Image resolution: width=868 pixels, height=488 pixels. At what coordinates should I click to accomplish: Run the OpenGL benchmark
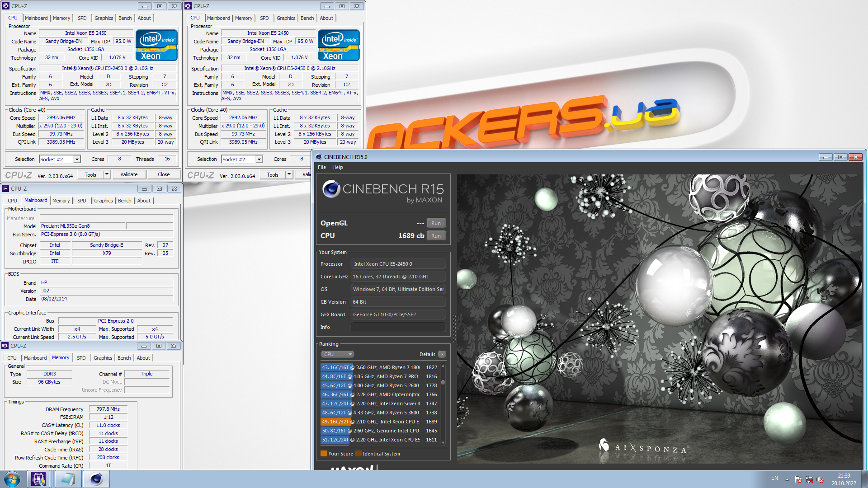coord(436,223)
